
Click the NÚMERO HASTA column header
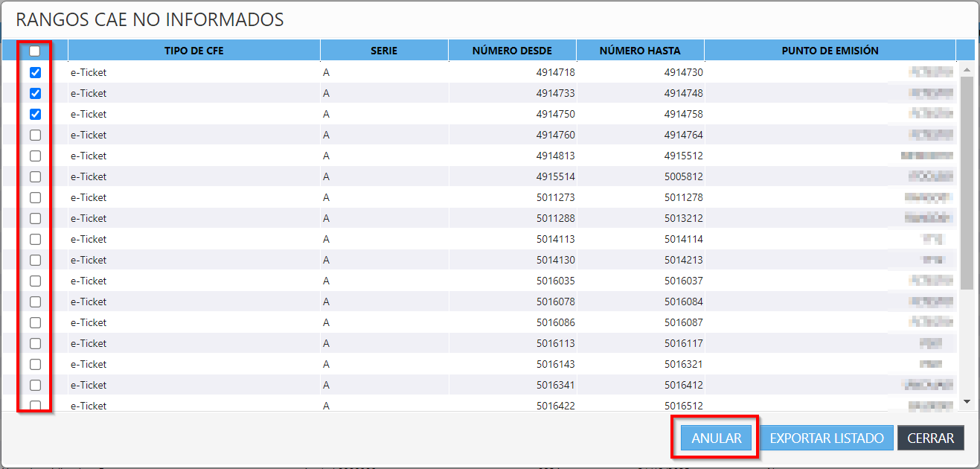[x=640, y=51]
